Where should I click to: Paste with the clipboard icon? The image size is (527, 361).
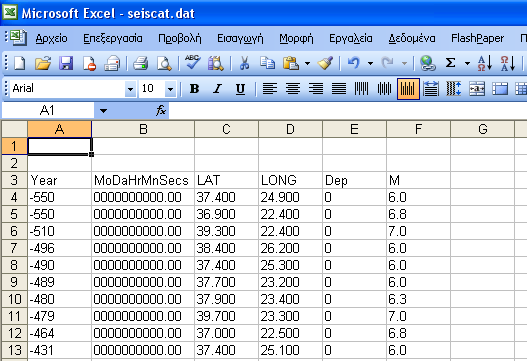291,63
